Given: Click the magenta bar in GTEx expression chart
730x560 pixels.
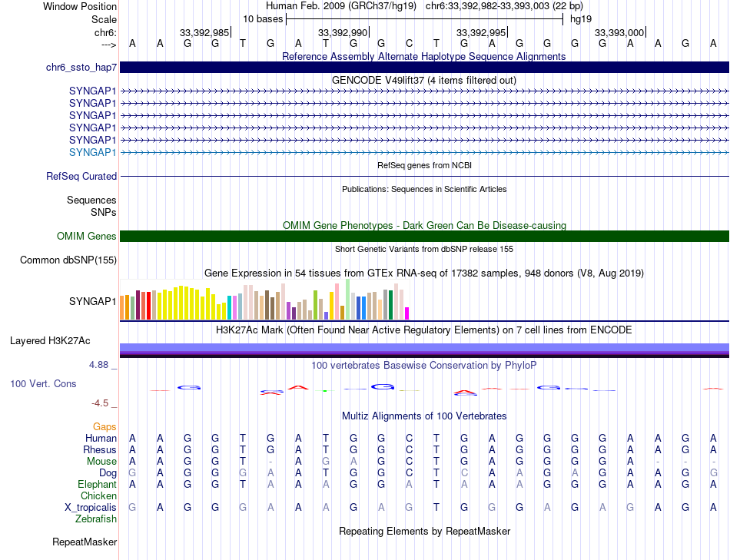Looking at the screenshot, I should click(x=407, y=313).
